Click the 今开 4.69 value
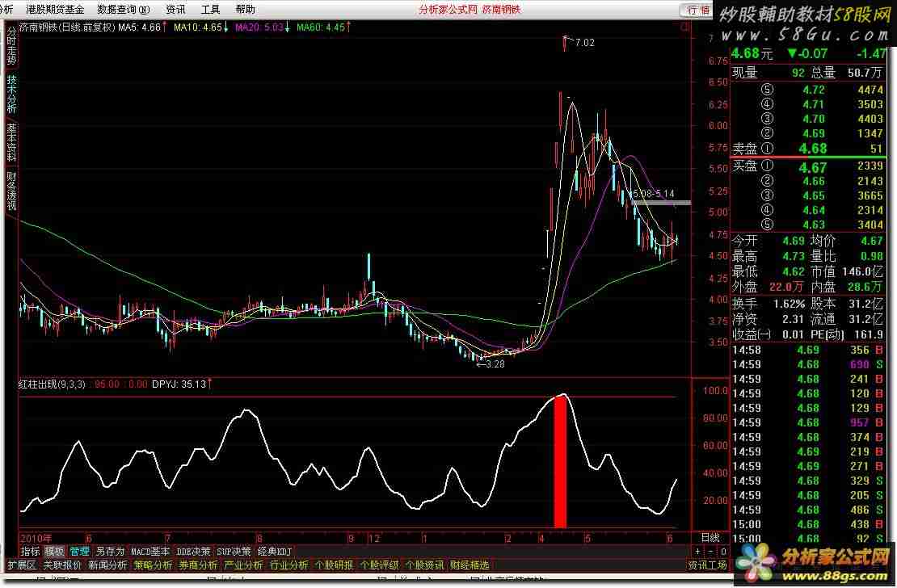Screen dimensions: 897x588 794,241
